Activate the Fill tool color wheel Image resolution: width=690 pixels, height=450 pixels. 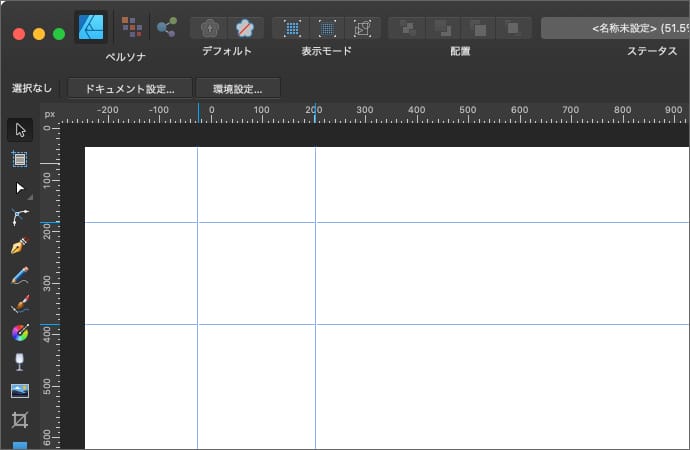tap(20, 332)
